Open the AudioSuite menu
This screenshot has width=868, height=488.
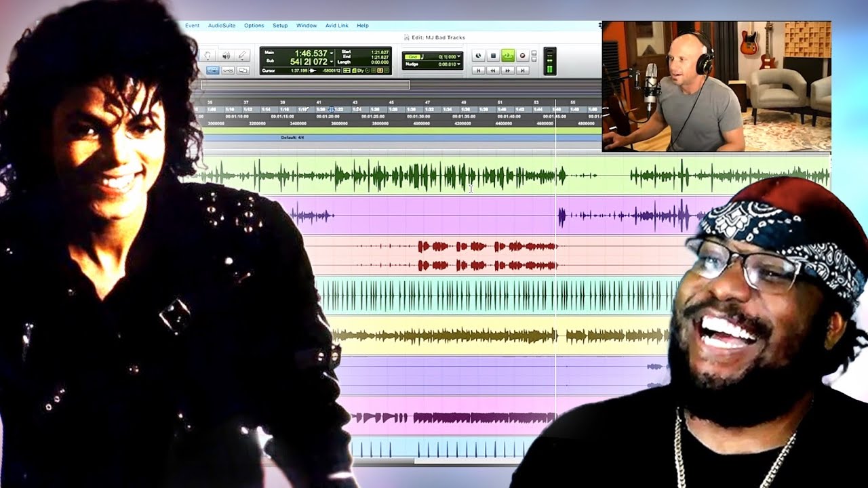222,26
